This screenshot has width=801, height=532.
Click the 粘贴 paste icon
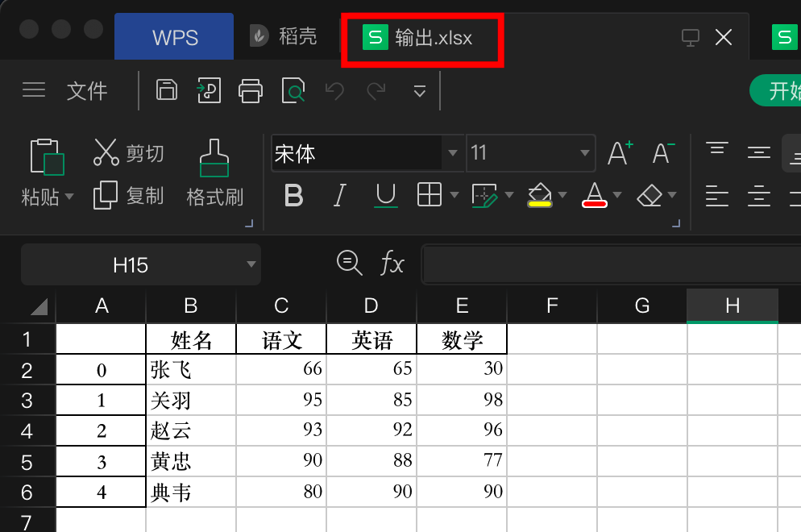click(47, 156)
